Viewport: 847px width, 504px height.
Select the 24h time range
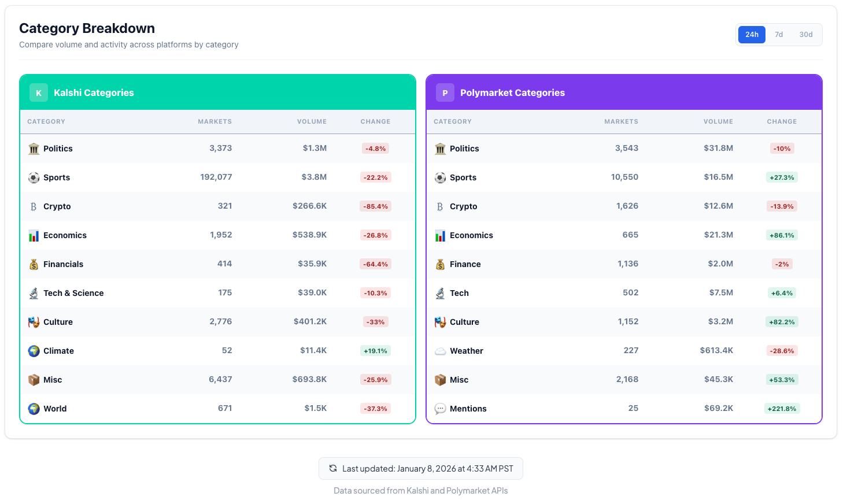(x=752, y=35)
